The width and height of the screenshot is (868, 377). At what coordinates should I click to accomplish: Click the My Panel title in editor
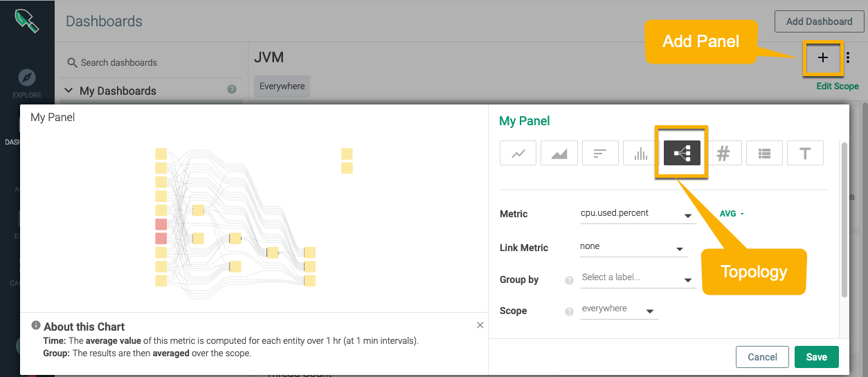pos(525,121)
